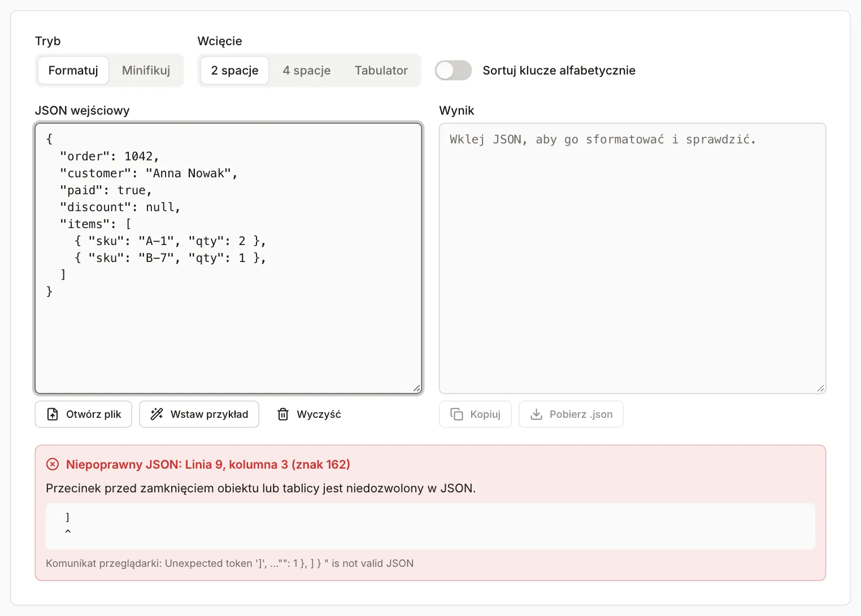This screenshot has height=616, width=861.
Task: Choose 2 spacje indentation
Action: point(235,71)
